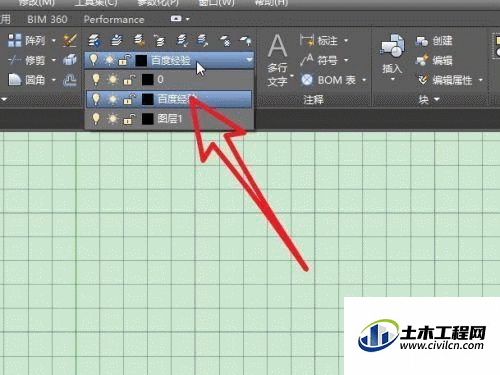500x375 pixels.
Task: Click the 符号 symbol icon
Action: pyautogui.click(x=307, y=60)
